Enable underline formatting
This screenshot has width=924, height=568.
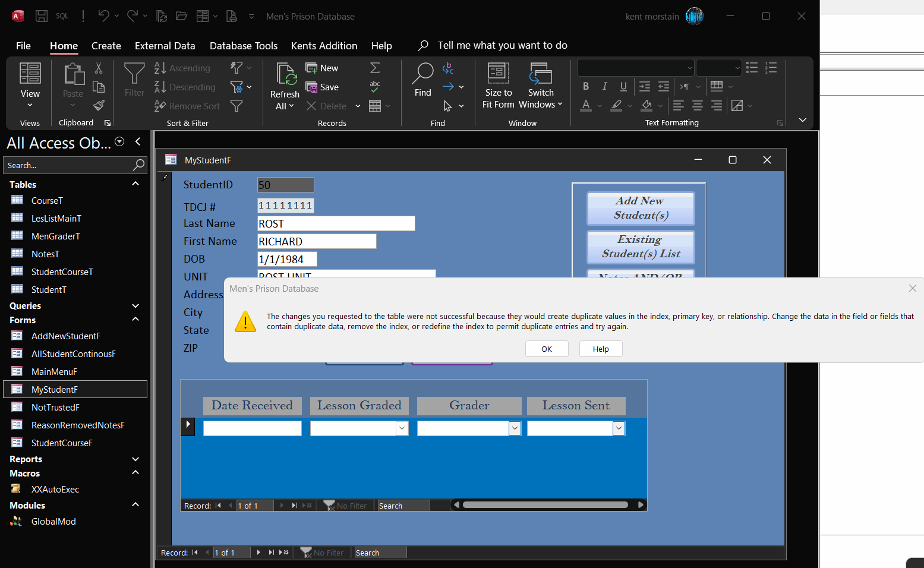623,86
